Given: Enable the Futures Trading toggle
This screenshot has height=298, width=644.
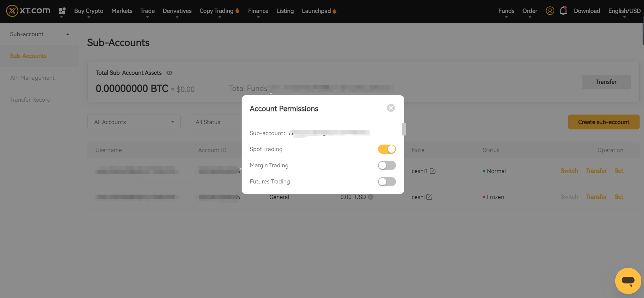Looking at the screenshot, I should (x=386, y=181).
